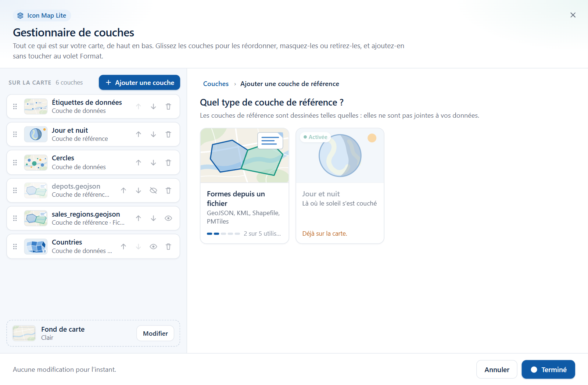The image size is (588, 385).
Task: Click the Fond de carte thumbnail
Action: (24, 334)
